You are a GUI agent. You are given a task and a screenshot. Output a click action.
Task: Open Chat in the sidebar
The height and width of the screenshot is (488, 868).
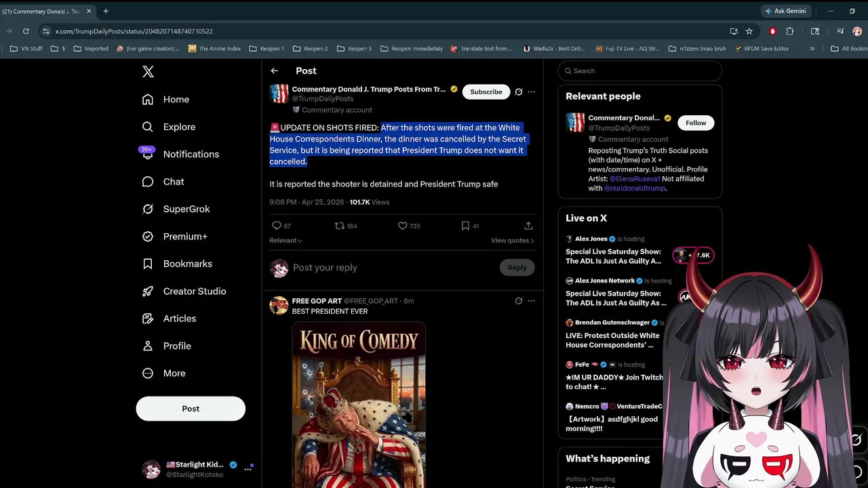point(163,182)
